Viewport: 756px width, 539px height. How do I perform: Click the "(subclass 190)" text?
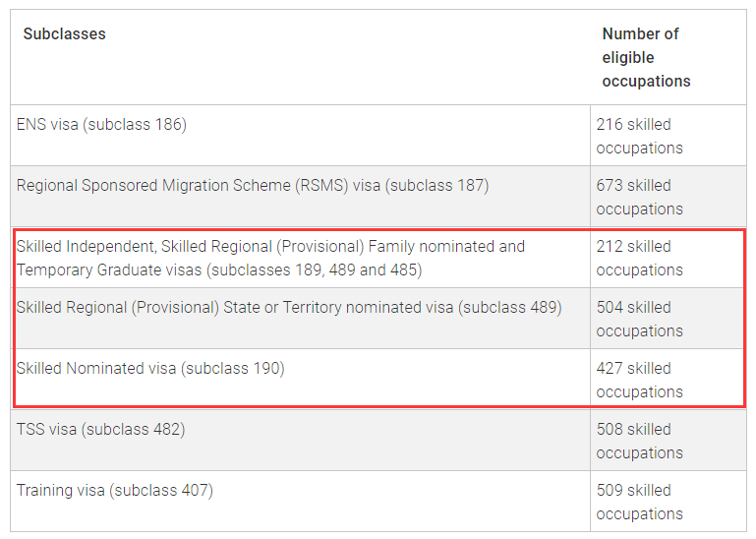(233, 368)
